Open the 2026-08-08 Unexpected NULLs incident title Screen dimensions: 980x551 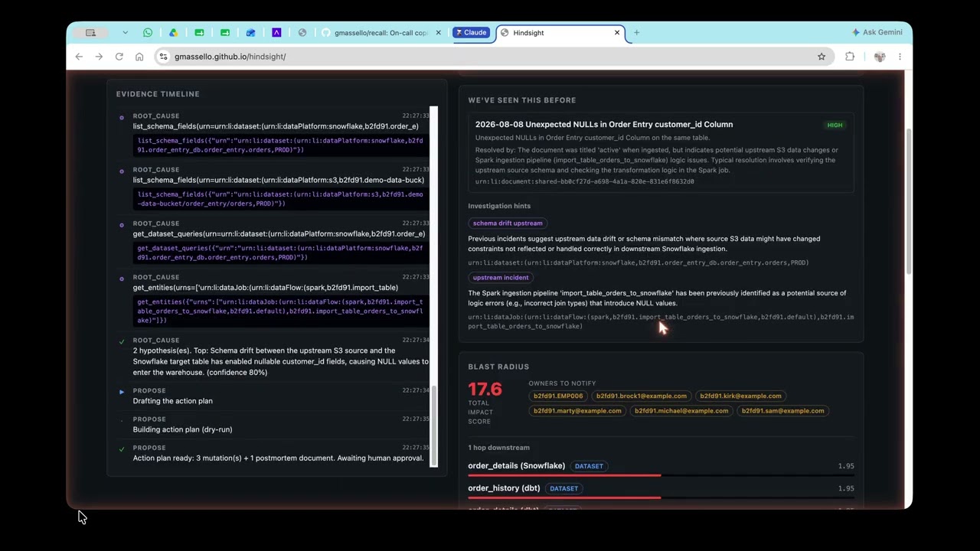(604, 125)
